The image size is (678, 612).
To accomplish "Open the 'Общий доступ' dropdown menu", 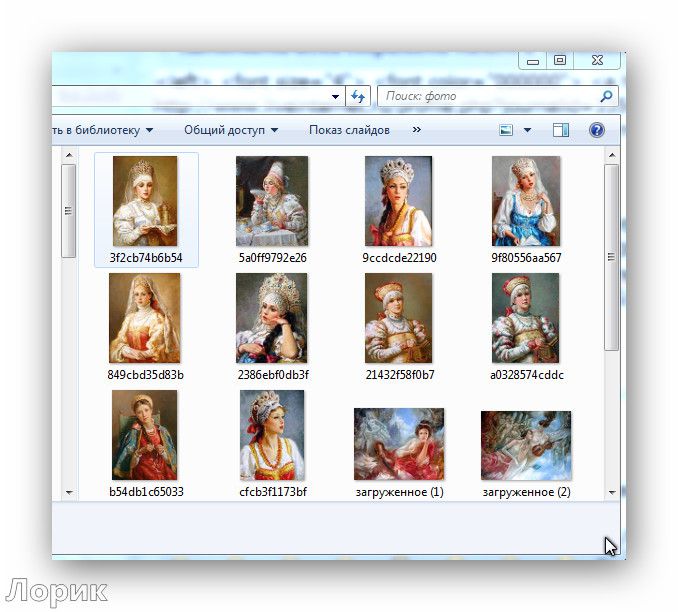I will (230, 130).
